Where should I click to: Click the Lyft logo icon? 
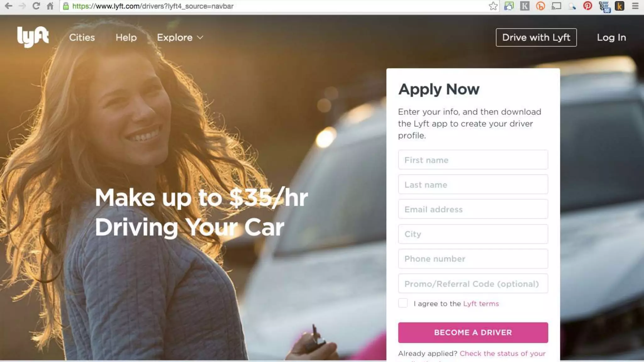click(x=33, y=37)
